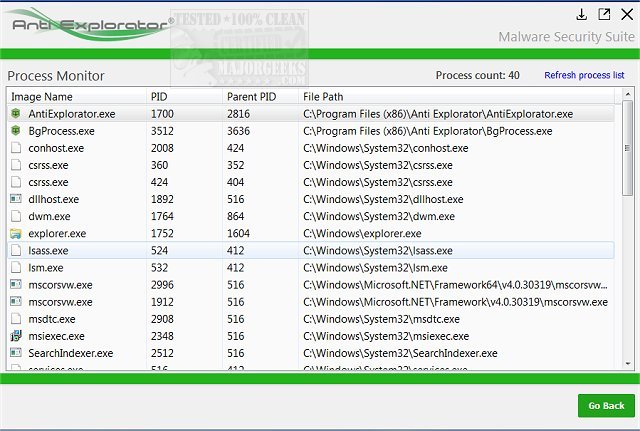Click PID value 2008

point(162,148)
